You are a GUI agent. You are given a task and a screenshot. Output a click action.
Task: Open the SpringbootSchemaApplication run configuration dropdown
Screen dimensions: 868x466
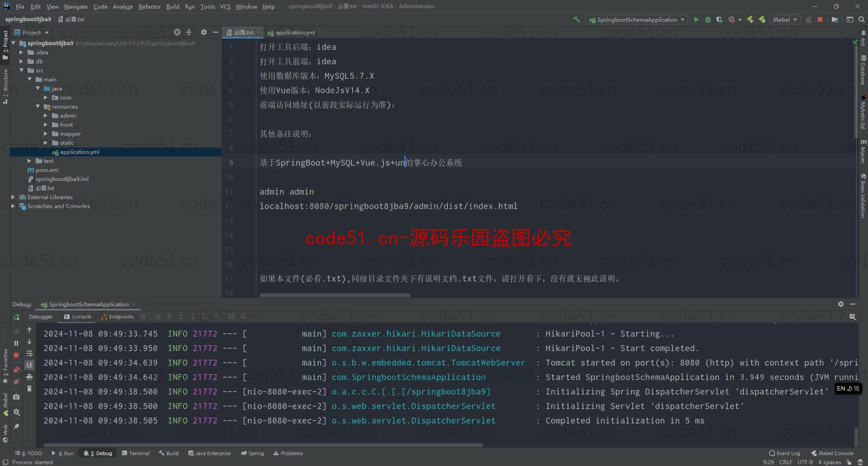637,19
